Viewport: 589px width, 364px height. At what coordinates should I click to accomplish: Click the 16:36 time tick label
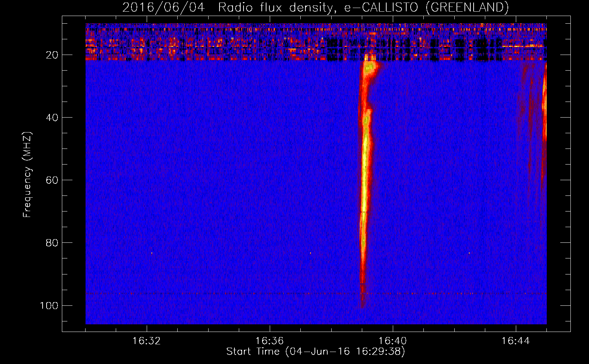coord(270,341)
